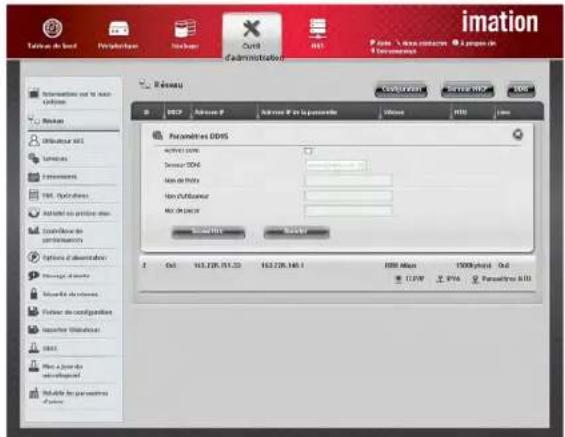Click the Services sidebar icon
The width and height of the screenshot is (565, 437).
tap(34, 159)
